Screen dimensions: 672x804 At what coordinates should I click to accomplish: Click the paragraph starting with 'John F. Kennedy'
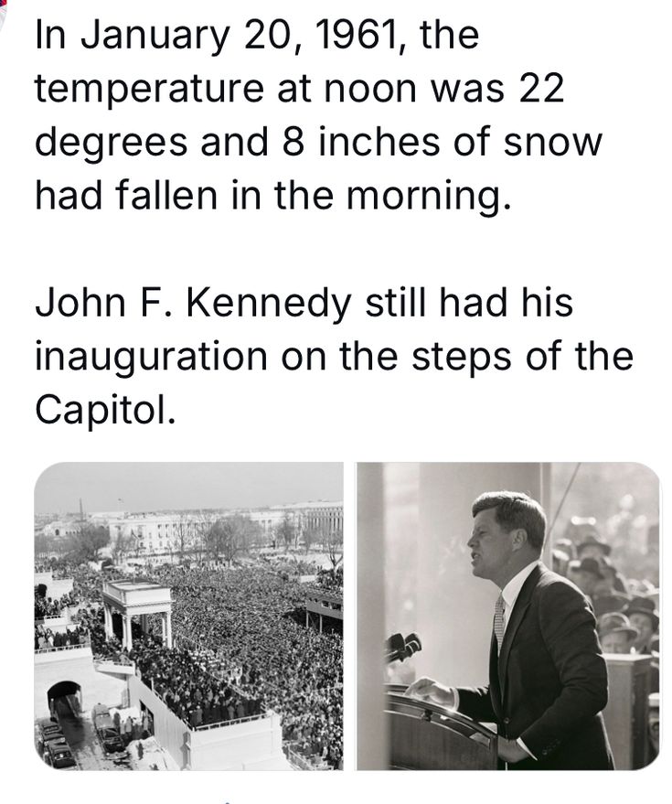coord(333,356)
